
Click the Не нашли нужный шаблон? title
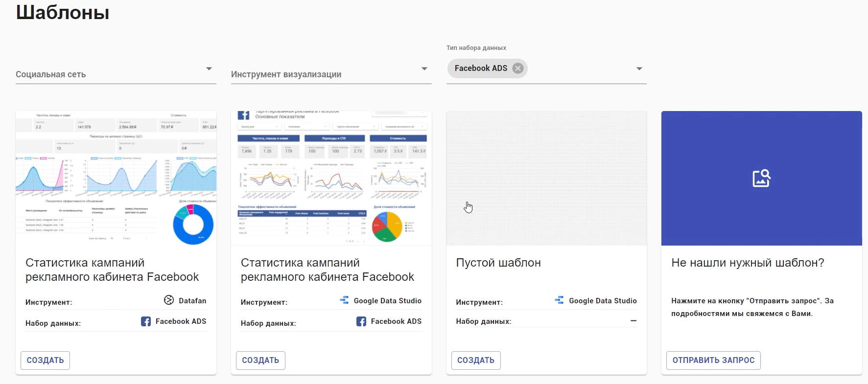pos(748,263)
